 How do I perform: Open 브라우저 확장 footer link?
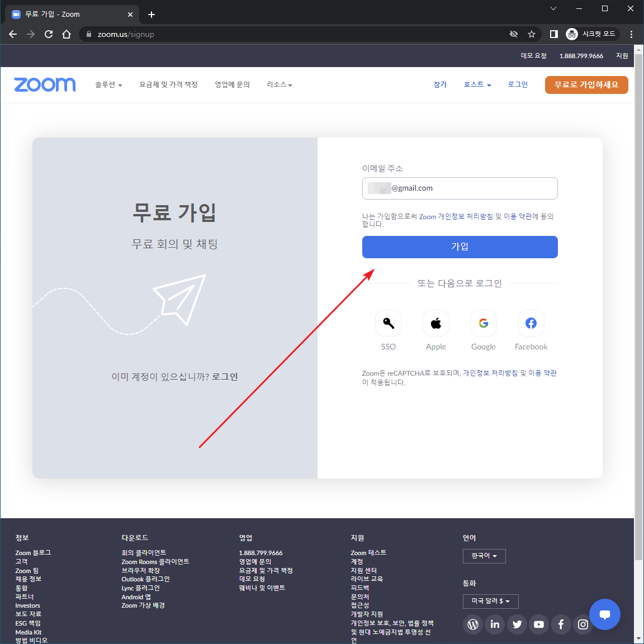140,570
